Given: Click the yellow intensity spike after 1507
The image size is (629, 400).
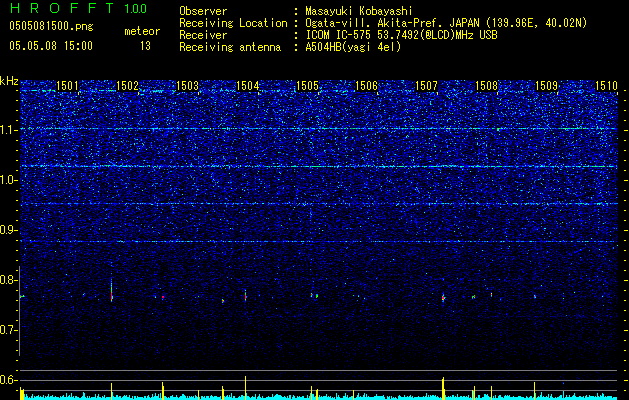Looking at the screenshot, I should 443,388.
